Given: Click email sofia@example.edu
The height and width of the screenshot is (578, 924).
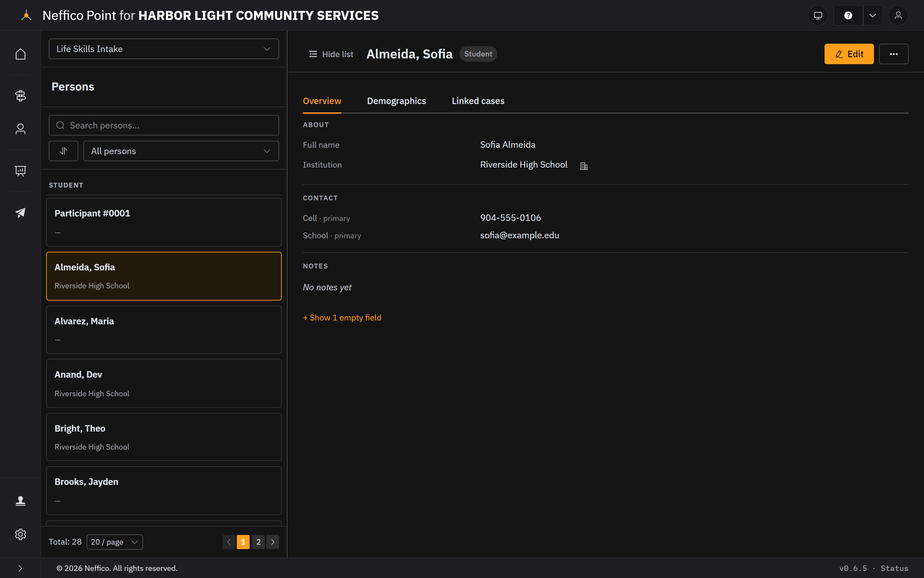Looking at the screenshot, I should (x=519, y=235).
